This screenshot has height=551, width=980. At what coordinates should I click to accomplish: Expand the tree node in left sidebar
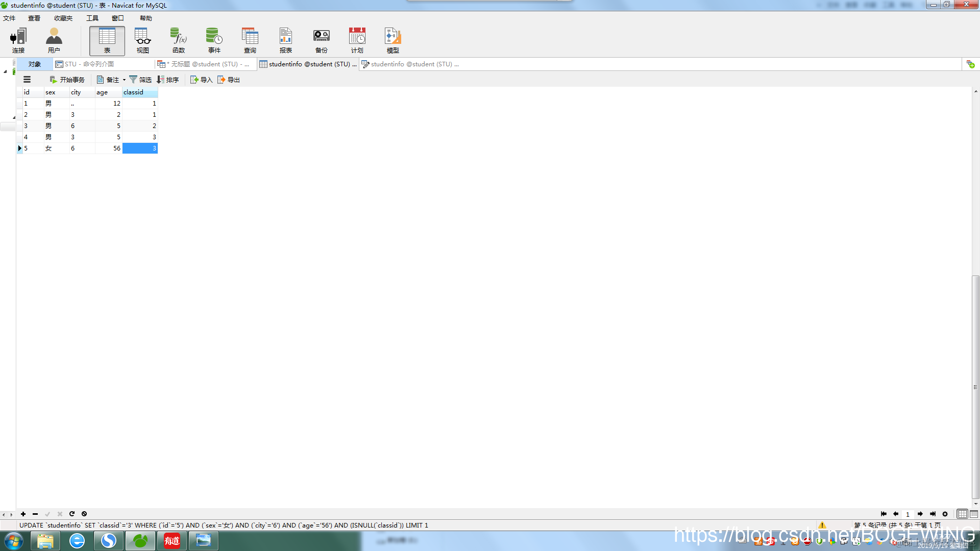click(5, 71)
